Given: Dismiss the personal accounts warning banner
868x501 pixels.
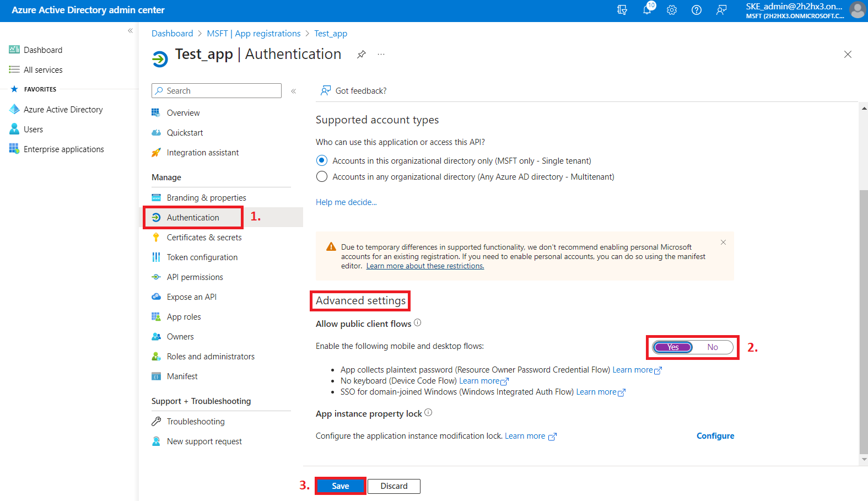Looking at the screenshot, I should 723,243.
